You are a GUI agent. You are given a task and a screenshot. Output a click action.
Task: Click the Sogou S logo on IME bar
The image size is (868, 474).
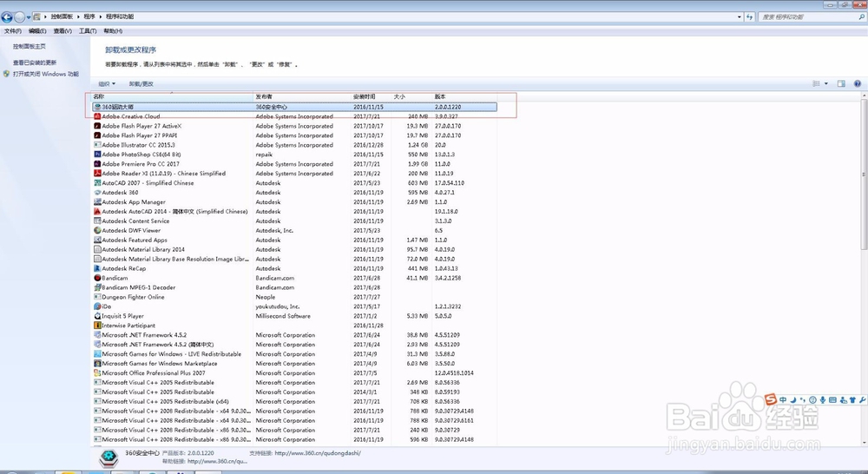[771, 400]
